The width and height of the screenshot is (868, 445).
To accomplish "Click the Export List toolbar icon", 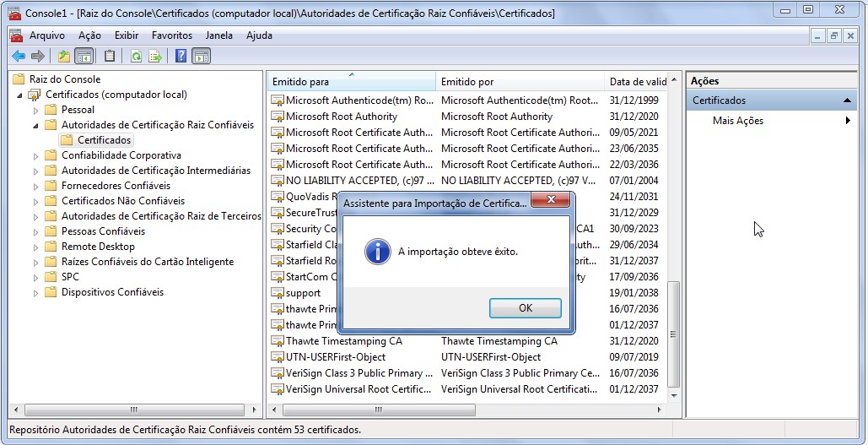I will click(155, 57).
